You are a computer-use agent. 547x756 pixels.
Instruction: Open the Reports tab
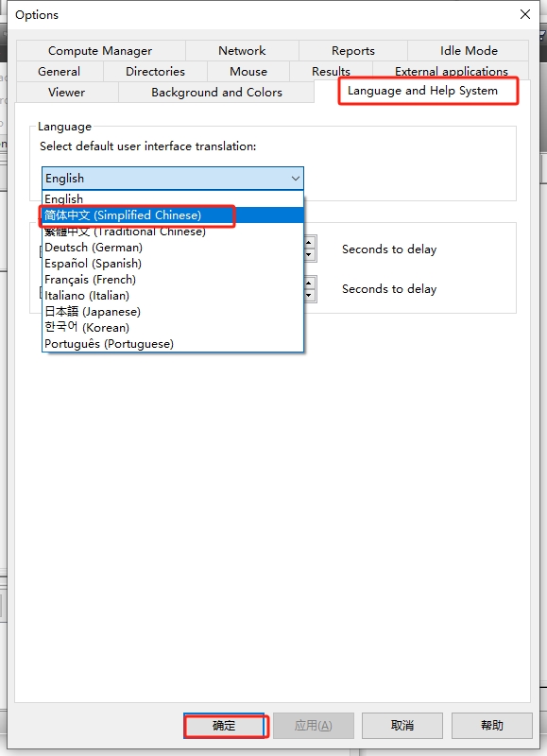(x=352, y=51)
